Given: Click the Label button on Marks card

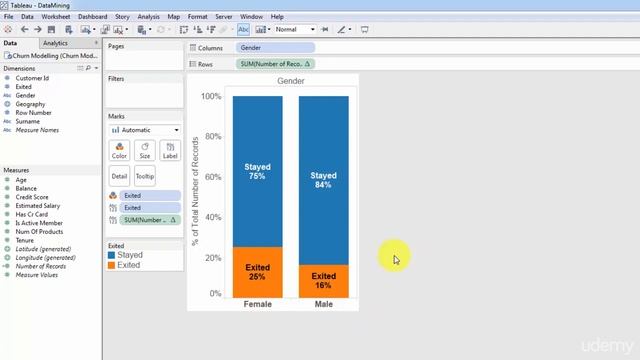Looking at the screenshot, I should 170,151.
